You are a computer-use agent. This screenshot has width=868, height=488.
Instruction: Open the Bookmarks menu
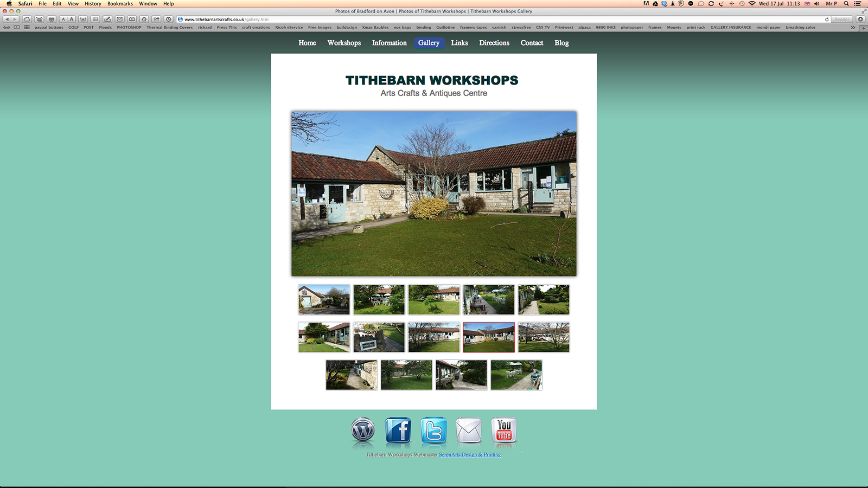point(120,4)
